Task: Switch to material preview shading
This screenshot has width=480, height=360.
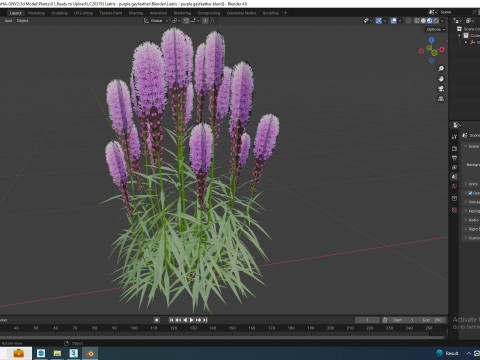Action: coord(430,21)
